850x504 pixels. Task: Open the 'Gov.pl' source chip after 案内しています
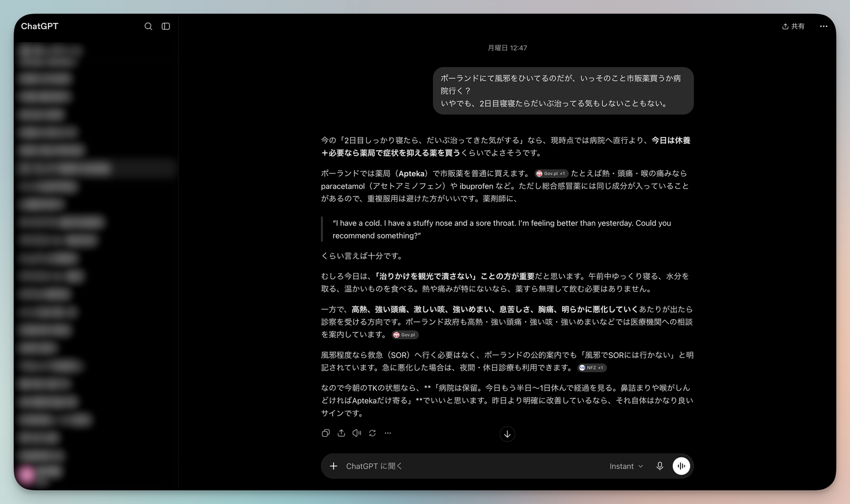point(405,335)
